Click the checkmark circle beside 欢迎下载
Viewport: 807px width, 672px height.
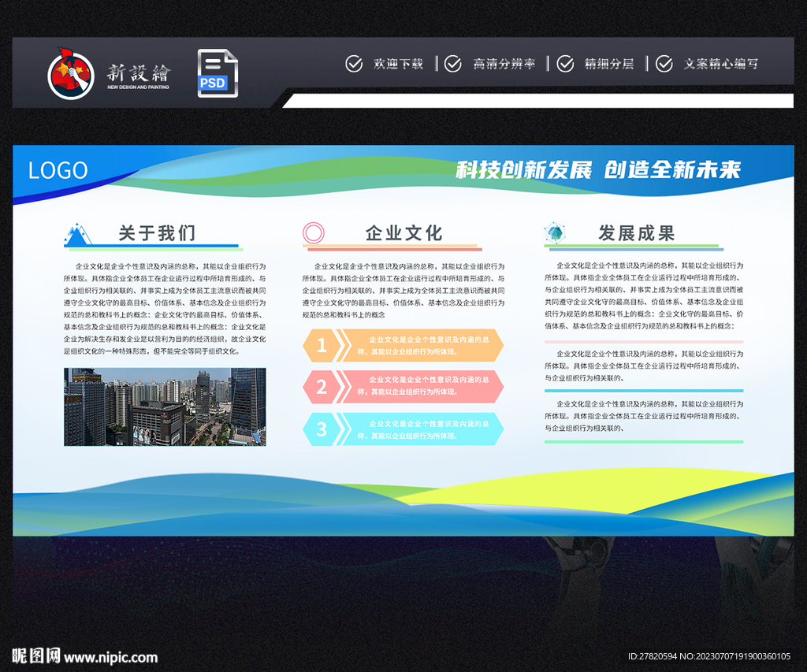[x=354, y=64]
